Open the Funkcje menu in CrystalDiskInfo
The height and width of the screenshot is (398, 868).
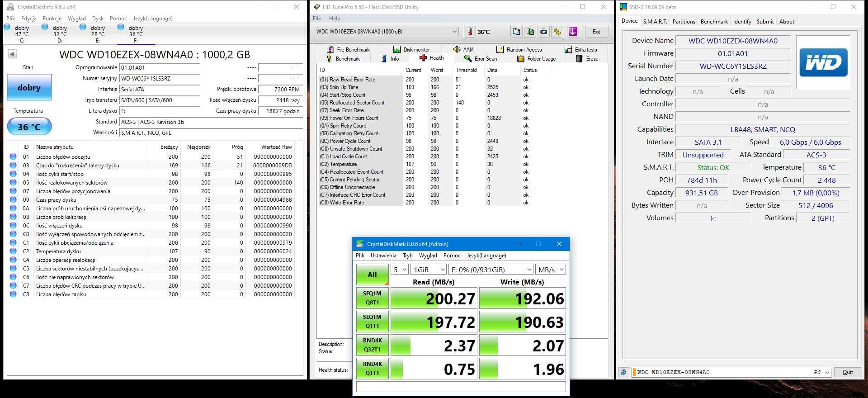click(x=52, y=19)
